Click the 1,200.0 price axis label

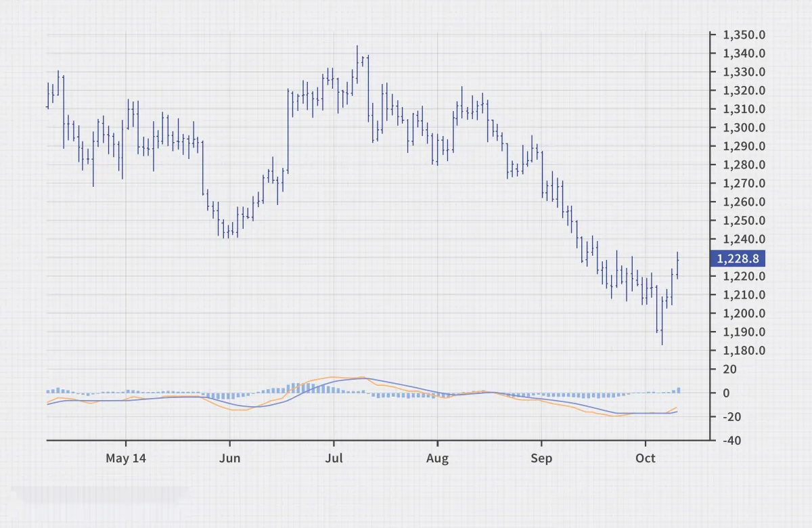click(x=744, y=313)
